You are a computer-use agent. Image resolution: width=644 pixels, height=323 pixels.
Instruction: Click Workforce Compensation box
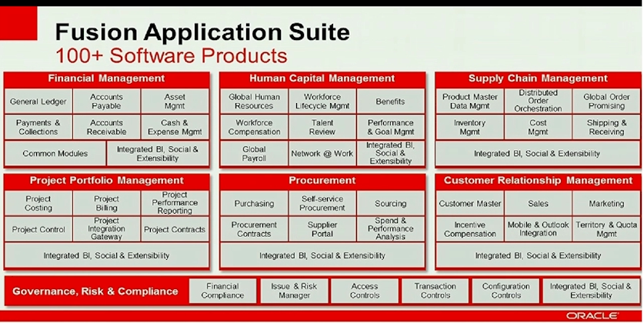254,127
